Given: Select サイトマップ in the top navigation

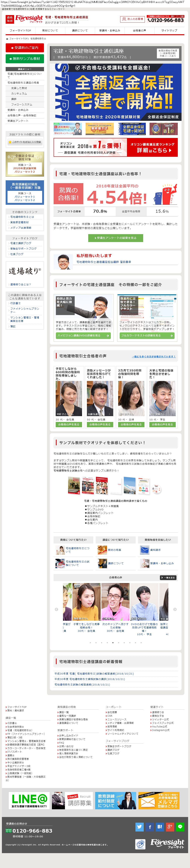Looking at the screenshot, I should pos(169,30).
